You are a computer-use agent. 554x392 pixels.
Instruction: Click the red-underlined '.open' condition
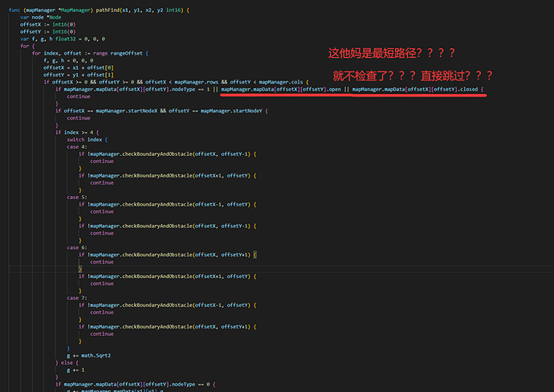(281, 89)
